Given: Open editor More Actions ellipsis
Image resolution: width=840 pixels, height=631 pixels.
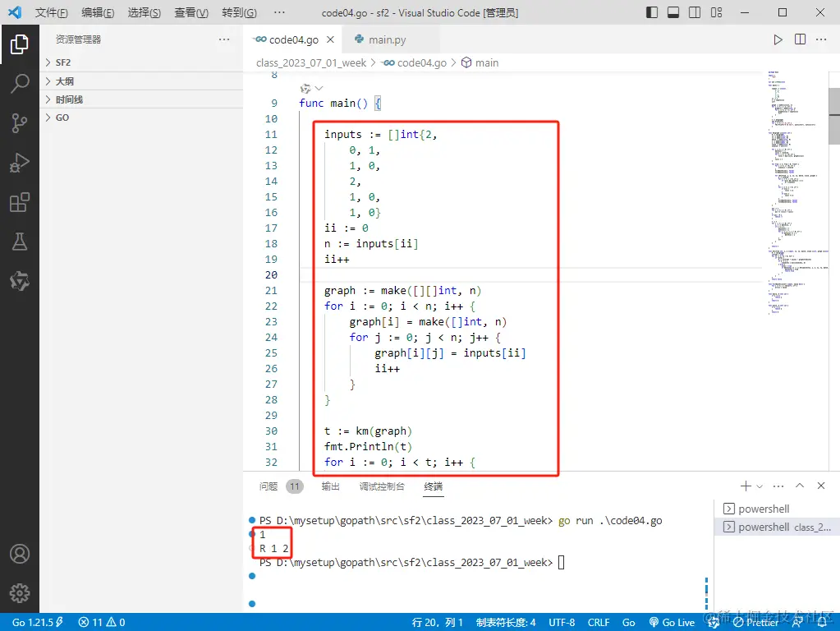Looking at the screenshot, I should click(821, 39).
